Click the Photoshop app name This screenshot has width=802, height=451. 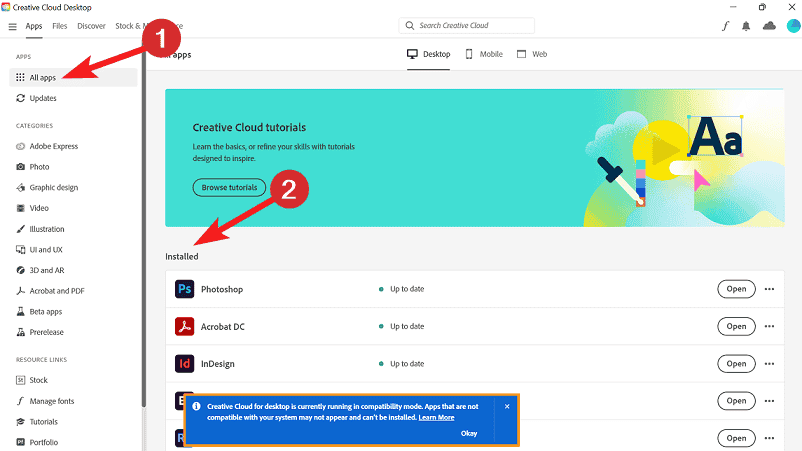pos(222,289)
